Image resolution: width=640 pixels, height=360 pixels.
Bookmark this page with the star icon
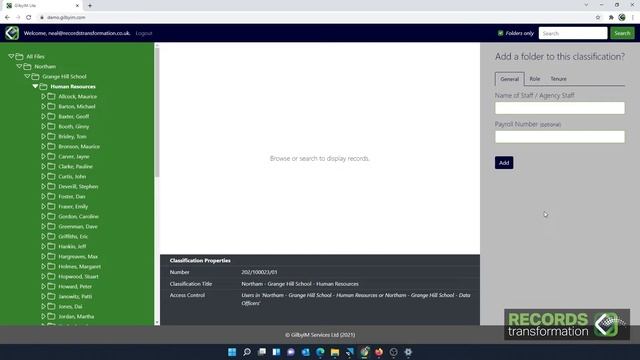tap(598, 18)
